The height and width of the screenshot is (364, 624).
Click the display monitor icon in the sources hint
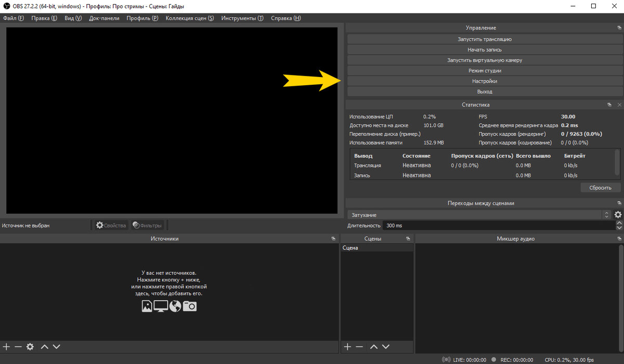[x=161, y=306]
